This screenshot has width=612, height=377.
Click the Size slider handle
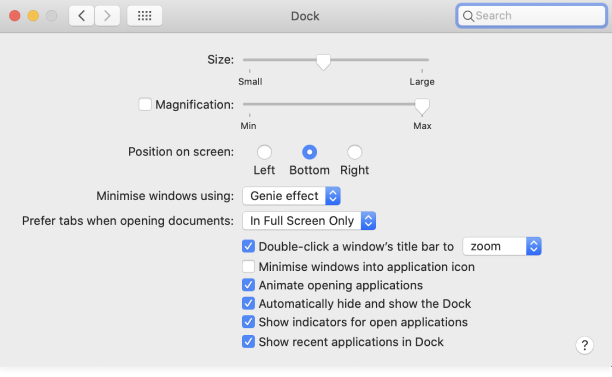pyautogui.click(x=323, y=62)
